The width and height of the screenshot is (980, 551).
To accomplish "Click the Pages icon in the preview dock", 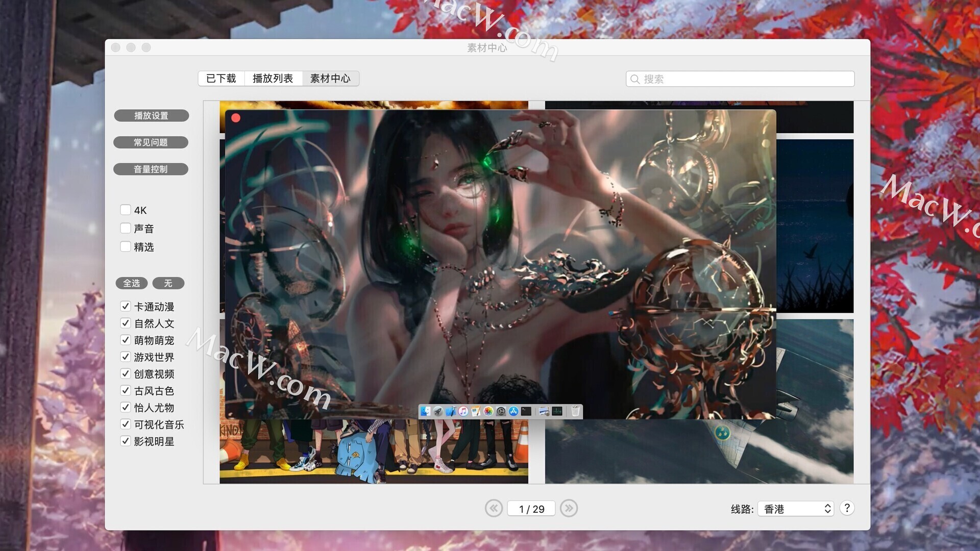I will (x=476, y=411).
